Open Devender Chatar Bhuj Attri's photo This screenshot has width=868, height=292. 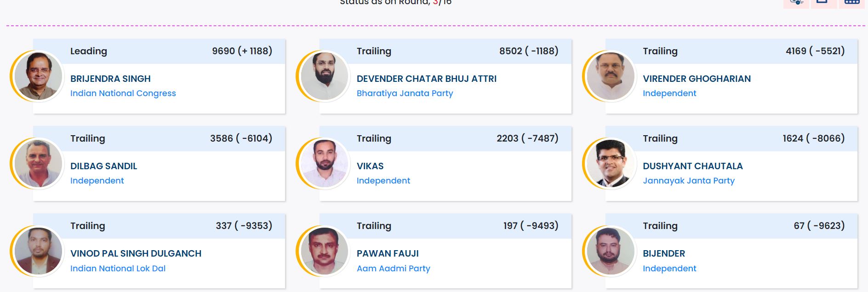[325, 76]
